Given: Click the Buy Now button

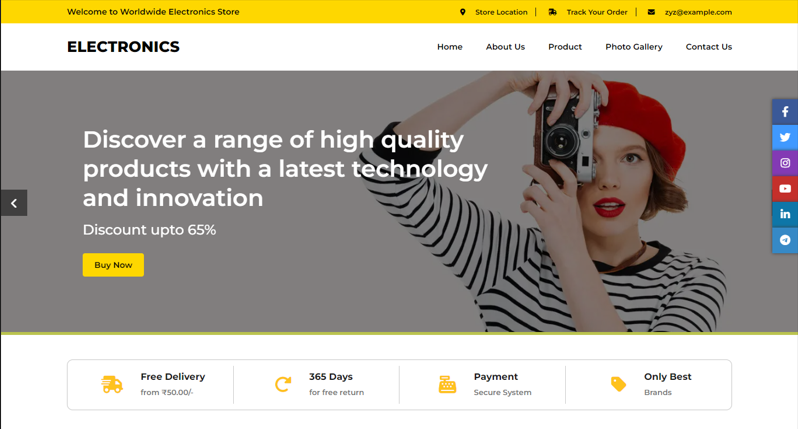Looking at the screenshot, I should coord(113,265).
